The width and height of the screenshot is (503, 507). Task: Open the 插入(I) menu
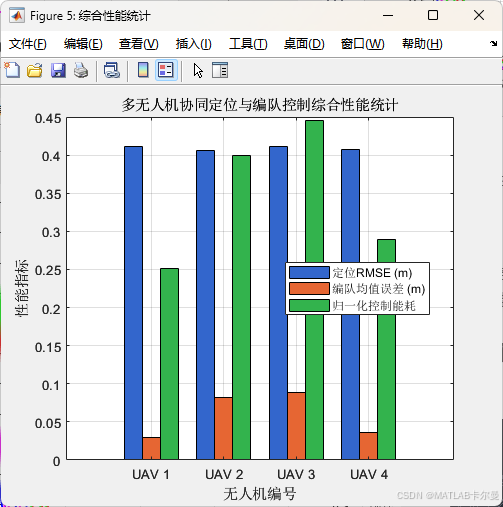pyautogui.click(x=194, y=44)
